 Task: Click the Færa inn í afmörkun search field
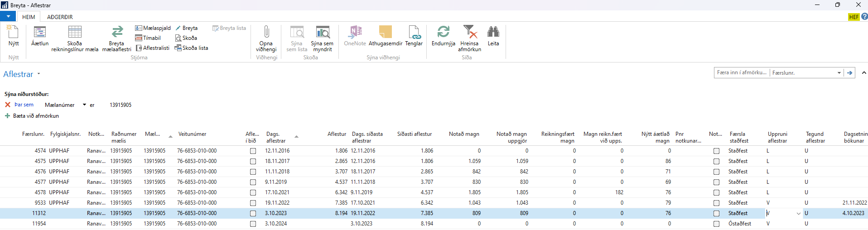coord(741,72)
